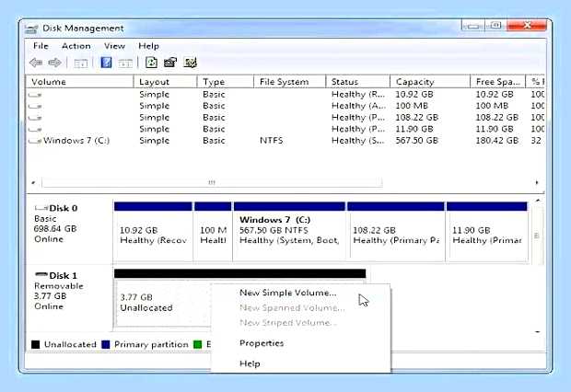Image resolution: width=571 pixels, height=392 pixels.
Task: Select the Disk 1 removable drive icon
Action: pyautogui.click(x=41, y=274)
